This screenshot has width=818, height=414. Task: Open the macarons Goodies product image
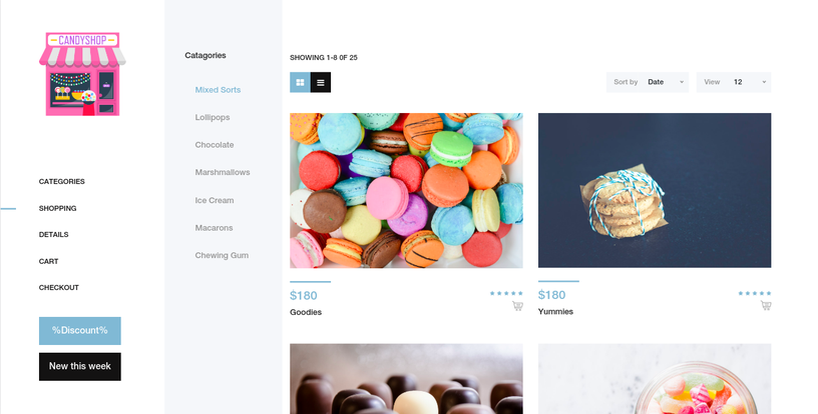click(x=406, y=190)
